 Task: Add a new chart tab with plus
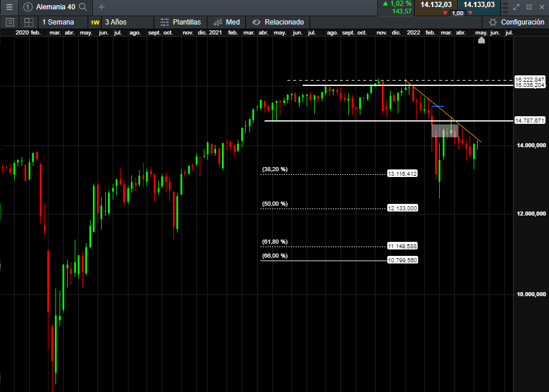click(102, 7)
